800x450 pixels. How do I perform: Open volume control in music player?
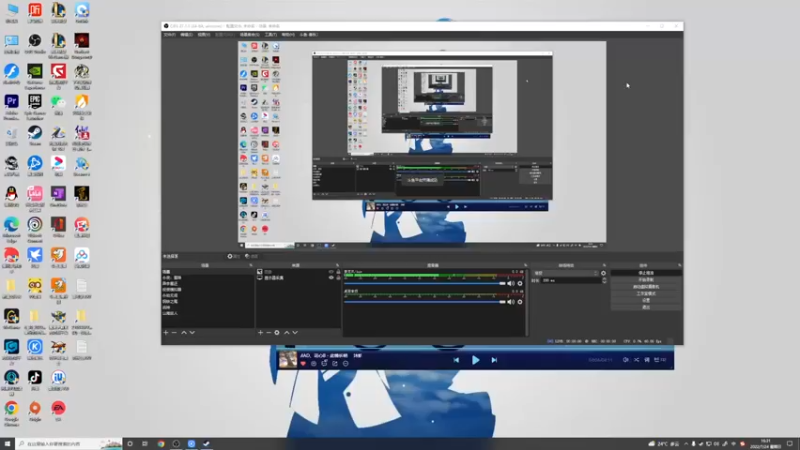(626, 360)
